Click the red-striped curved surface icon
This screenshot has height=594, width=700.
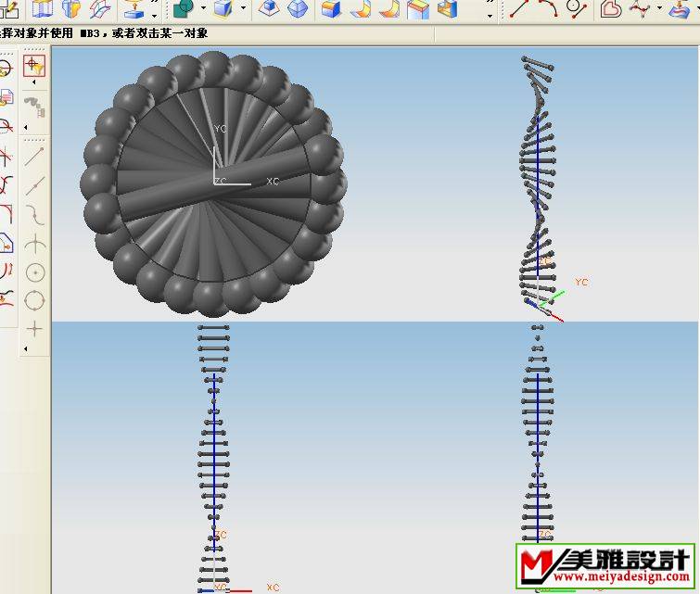(x=100, y=8)
